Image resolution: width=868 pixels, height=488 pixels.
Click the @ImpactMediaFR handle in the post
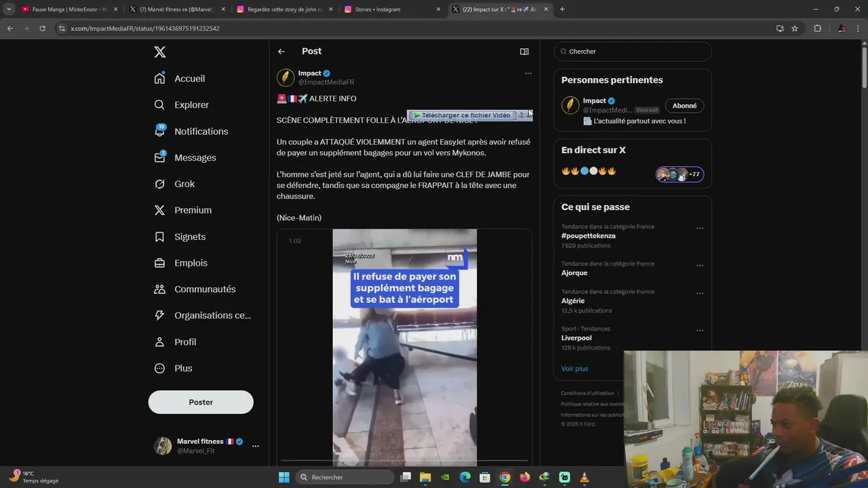tap(326, 82)
